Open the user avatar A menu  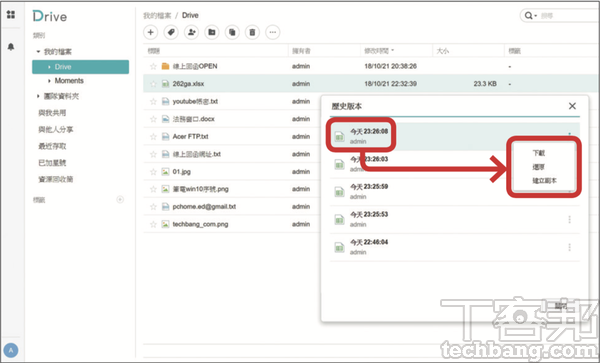[x=11, y=350]
